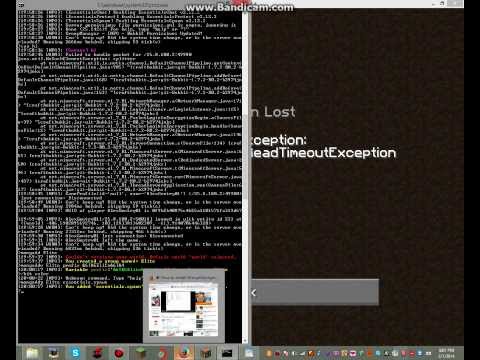Click the console scrollbar down arrow
Image resolution: width=480 pixels, height=360 pixels.
point(245,341)
